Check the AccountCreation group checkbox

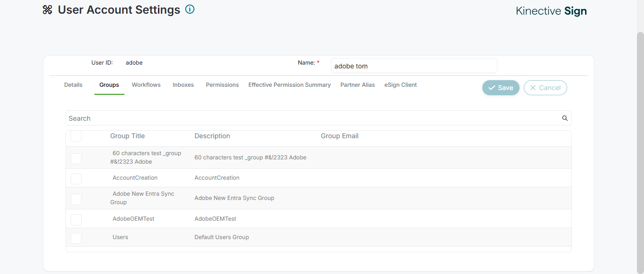click(x=76, y=178)
